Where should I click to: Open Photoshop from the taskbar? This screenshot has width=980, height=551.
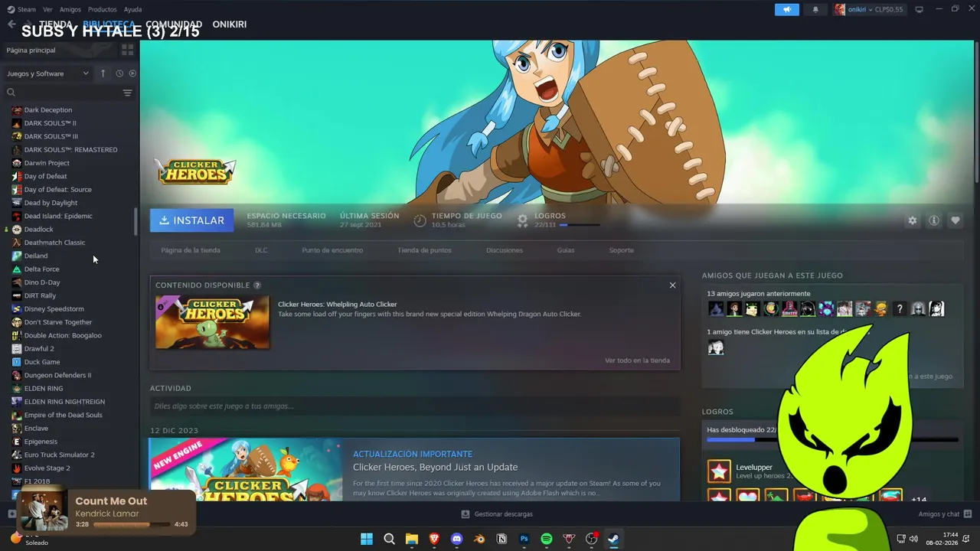point(524,539)
